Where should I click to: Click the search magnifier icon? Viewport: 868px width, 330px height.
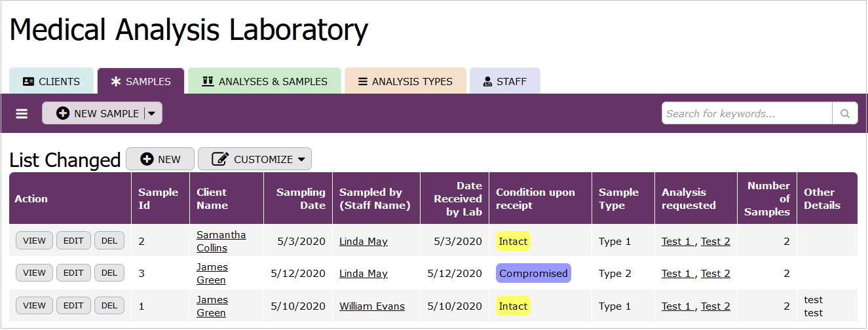pyautogui.click(x=845, y=114)
